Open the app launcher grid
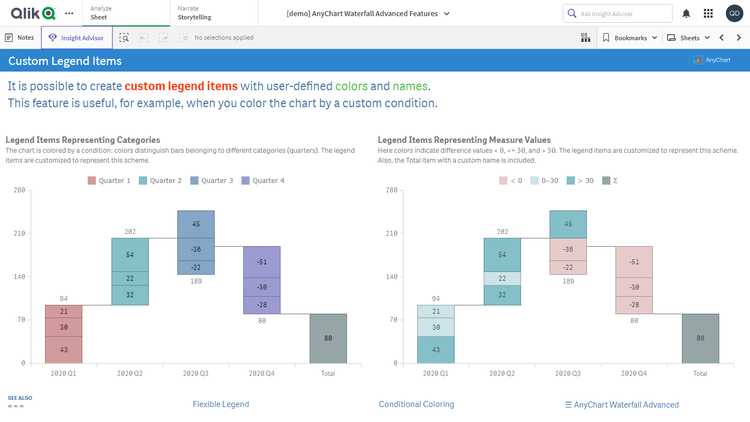This screenshot has height=422, width=750. point(708,13)
